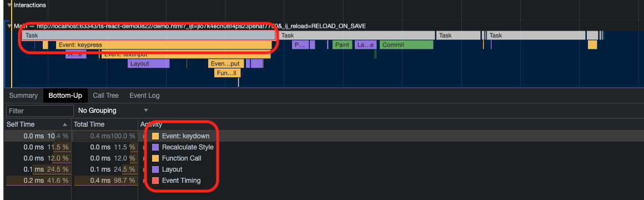Select the fourth Task bar
The height and width of the screenshot is (200, 644).
point(536,36)
